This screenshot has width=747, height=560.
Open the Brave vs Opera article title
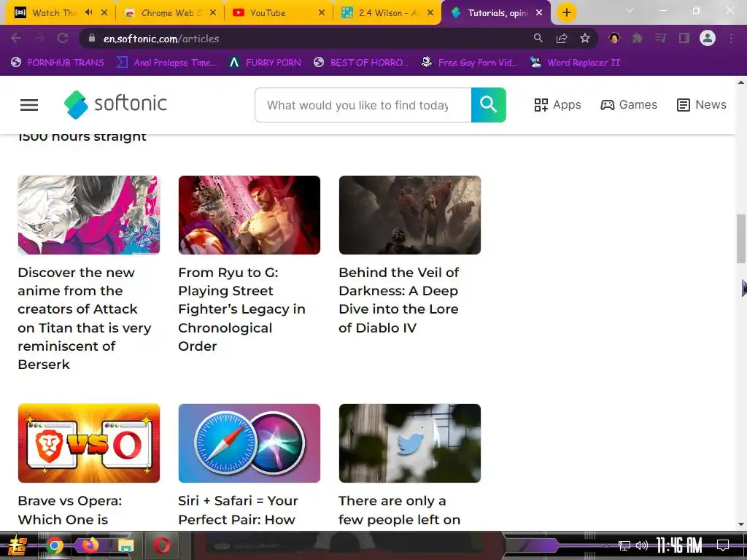point(69,510)
